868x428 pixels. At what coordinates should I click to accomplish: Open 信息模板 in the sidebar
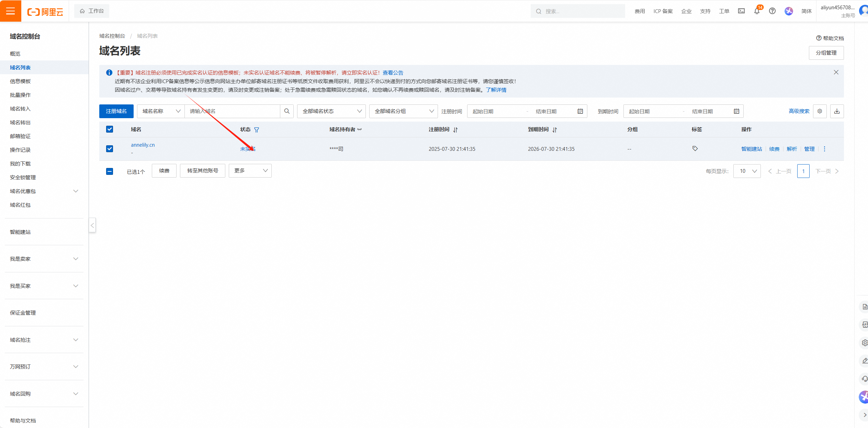pos(20,81)
